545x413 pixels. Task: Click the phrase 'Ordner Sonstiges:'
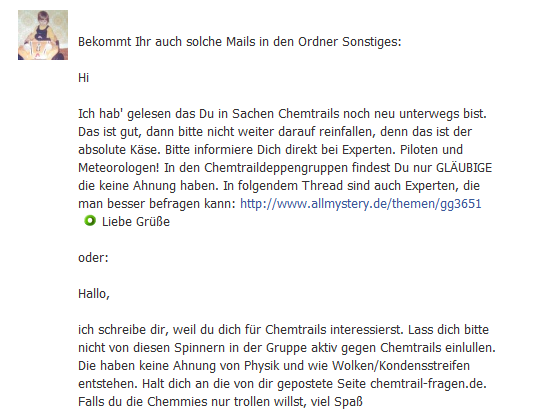point(350,42)
